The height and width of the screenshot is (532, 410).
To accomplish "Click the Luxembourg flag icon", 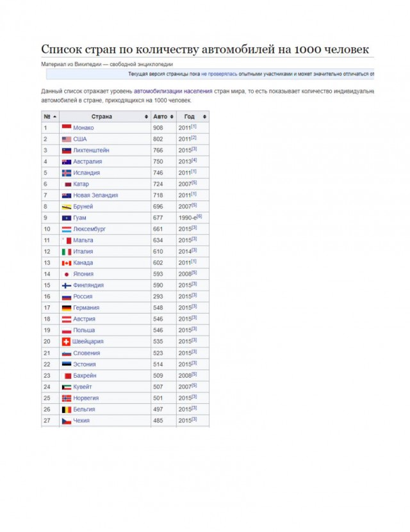I will (67, 229).
